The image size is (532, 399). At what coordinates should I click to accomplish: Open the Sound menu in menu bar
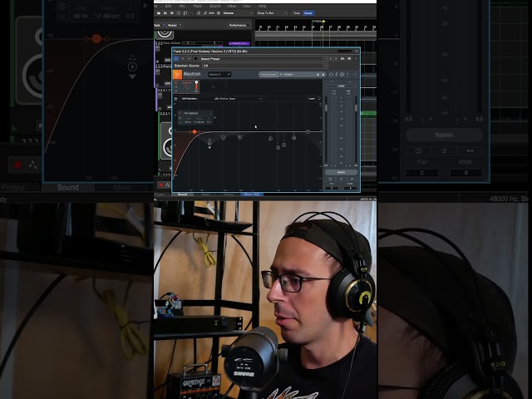click(x=215, y=6)
